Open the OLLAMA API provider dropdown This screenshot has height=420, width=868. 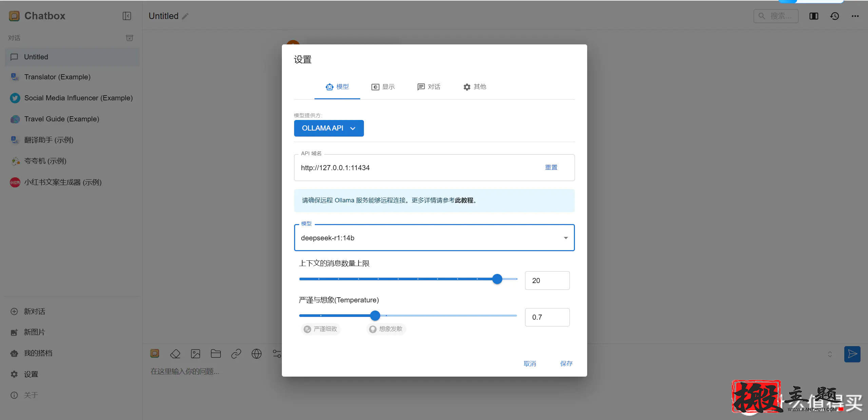(x=329, y=128)
